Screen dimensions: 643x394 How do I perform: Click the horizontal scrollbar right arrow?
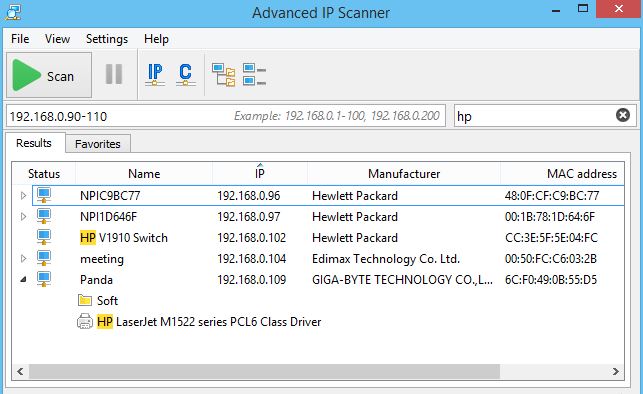(616, 371)
